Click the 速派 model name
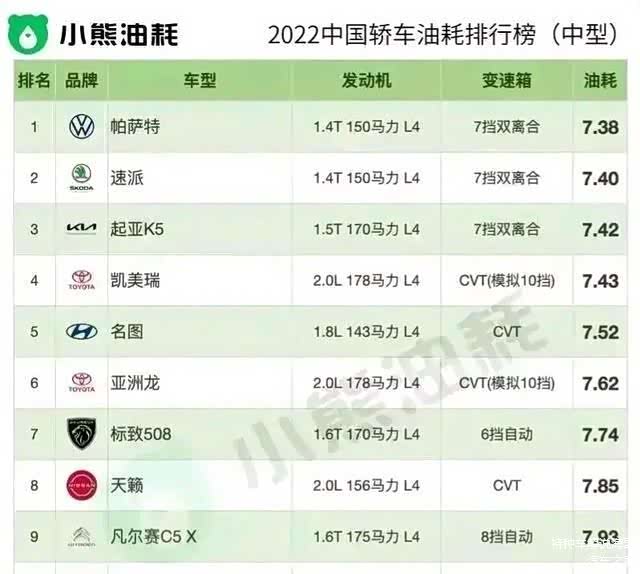Screen dimensions: 640x574 click(128, 178)
